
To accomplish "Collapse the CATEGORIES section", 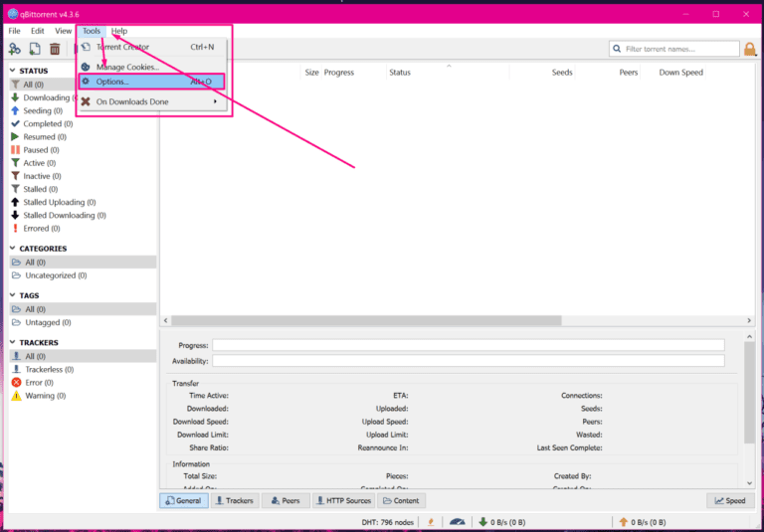I will 13,249.
